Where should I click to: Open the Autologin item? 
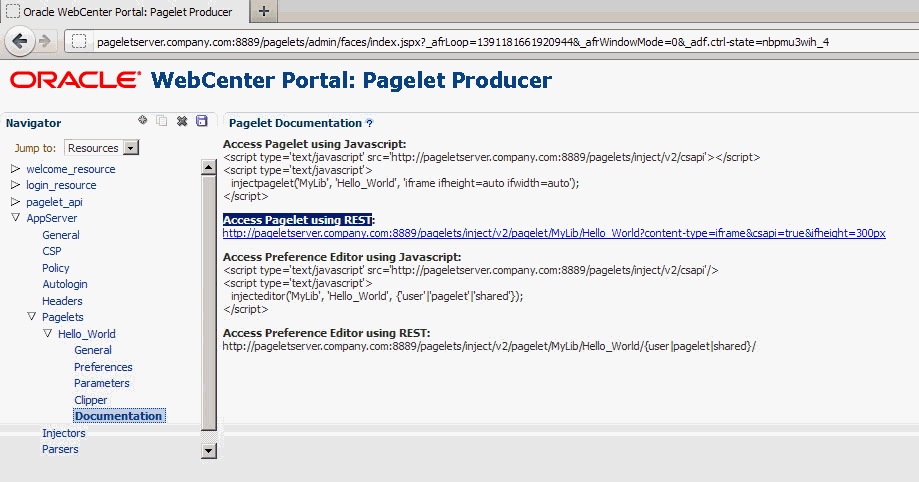tap(64, 284)
